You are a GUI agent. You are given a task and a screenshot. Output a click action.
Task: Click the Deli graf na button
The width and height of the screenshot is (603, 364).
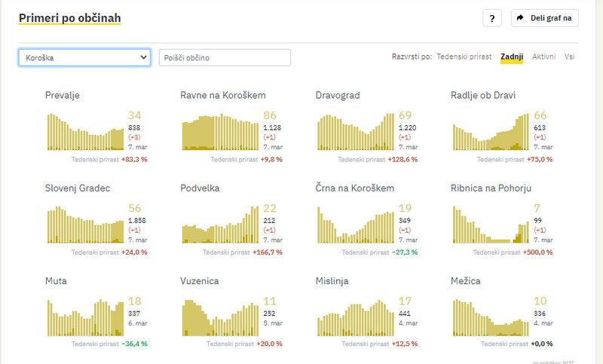544,19
